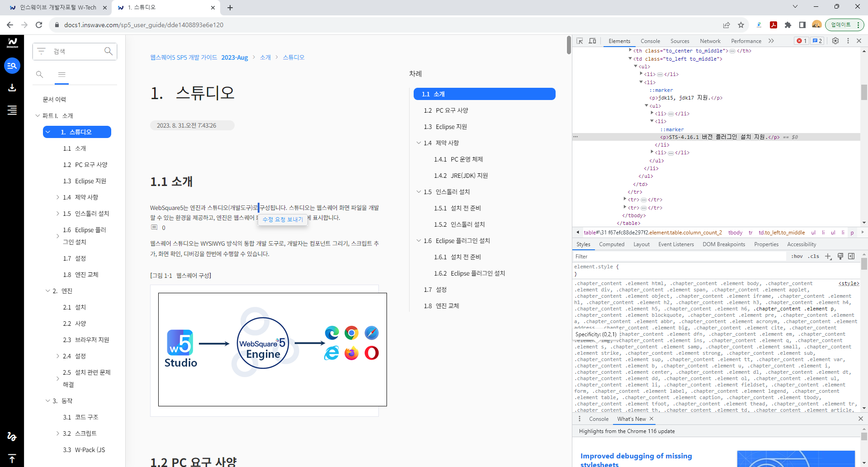Add a new style rule with plus icon

point(828,256)
